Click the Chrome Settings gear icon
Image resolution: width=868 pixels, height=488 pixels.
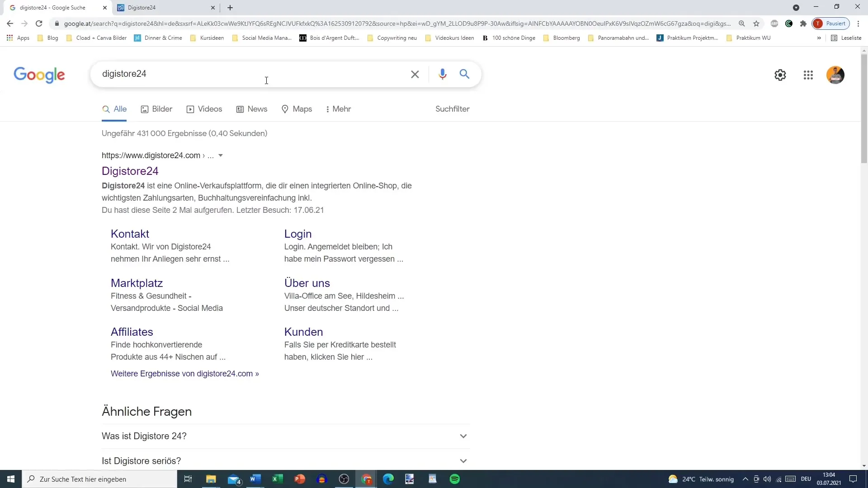coord(780,75)
